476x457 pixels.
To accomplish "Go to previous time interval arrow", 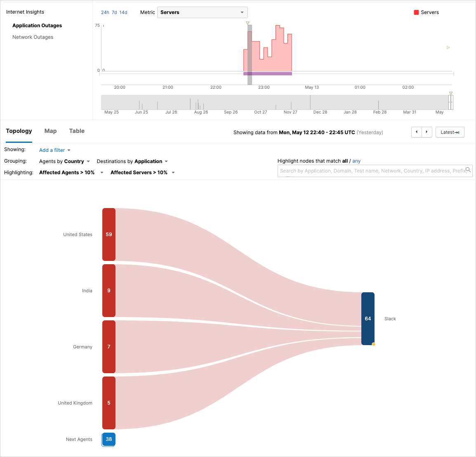I will coord(417,132).
